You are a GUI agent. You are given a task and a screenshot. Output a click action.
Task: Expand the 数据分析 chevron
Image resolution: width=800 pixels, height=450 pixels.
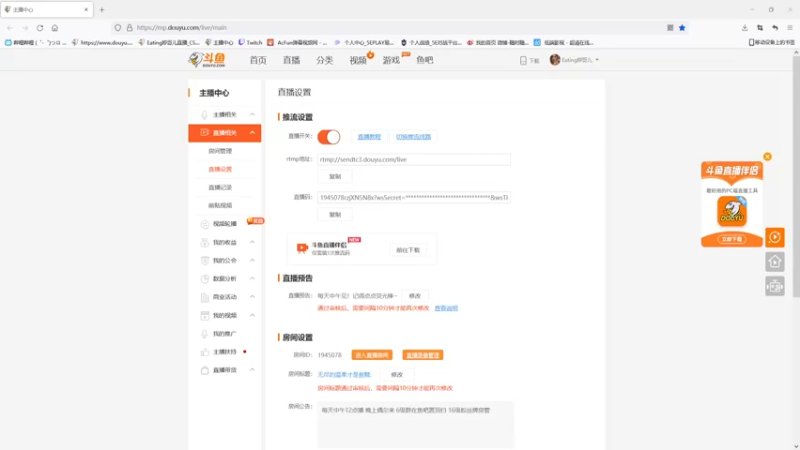pyautogui.click(x=252, y=279)
